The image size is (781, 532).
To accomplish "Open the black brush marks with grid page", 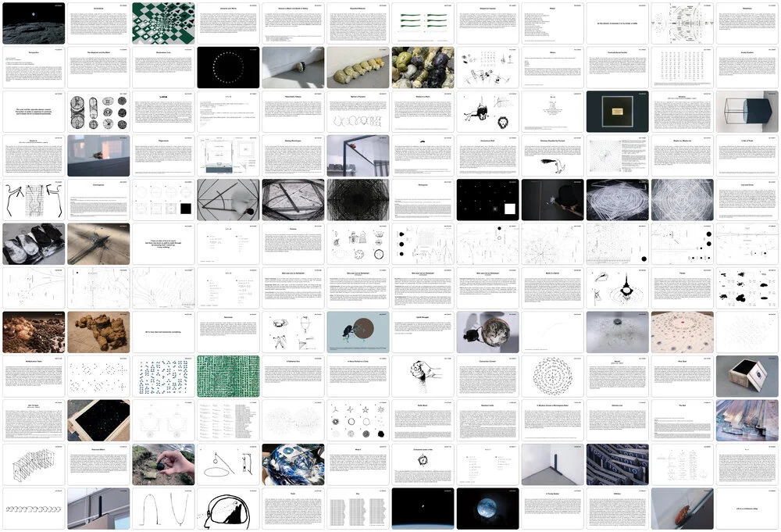I will [34, 200].
